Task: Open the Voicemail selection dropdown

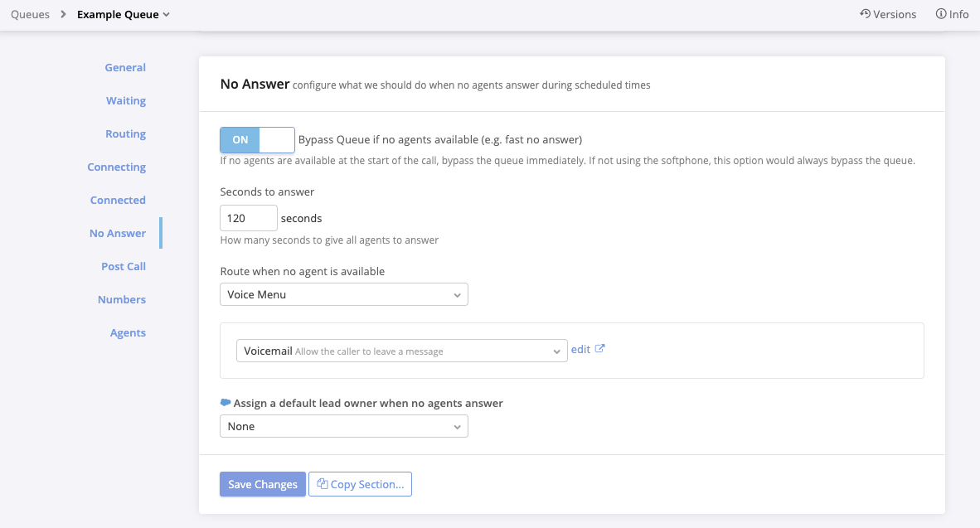Action: pos(401,351)
